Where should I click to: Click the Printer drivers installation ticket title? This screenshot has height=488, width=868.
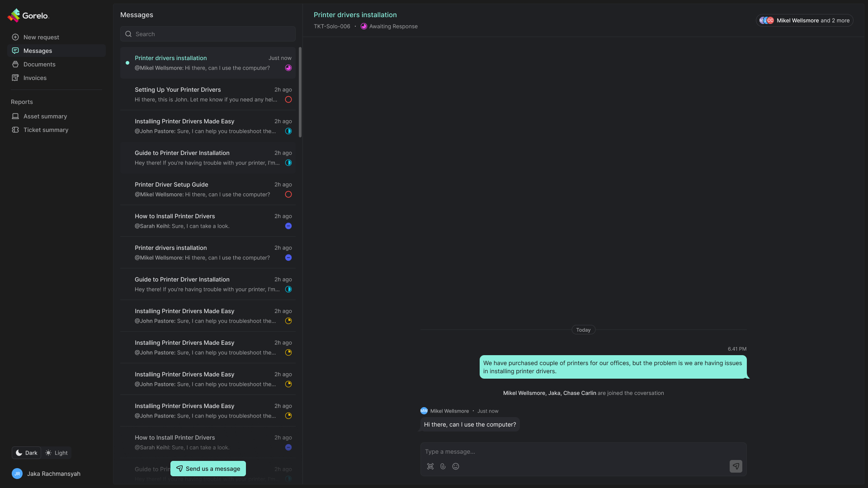point(355,15)
